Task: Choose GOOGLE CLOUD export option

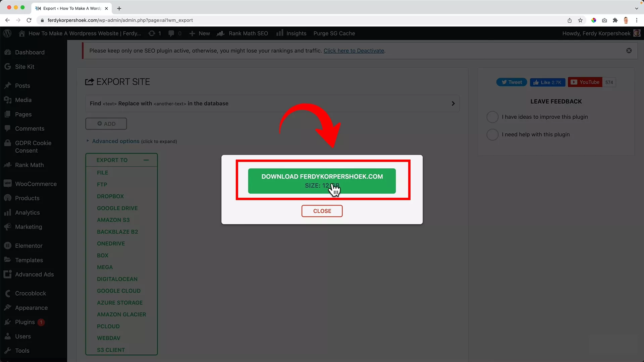Action: pos(119,291)
